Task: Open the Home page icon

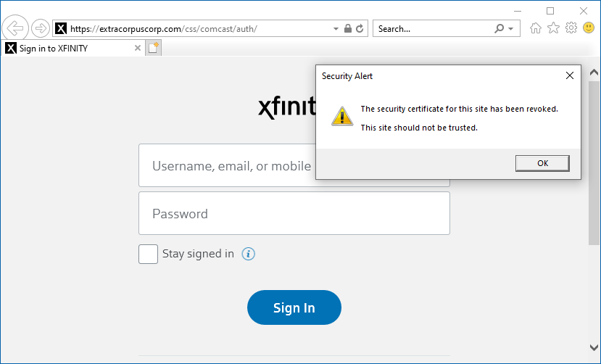Action: tap(536, 28)
